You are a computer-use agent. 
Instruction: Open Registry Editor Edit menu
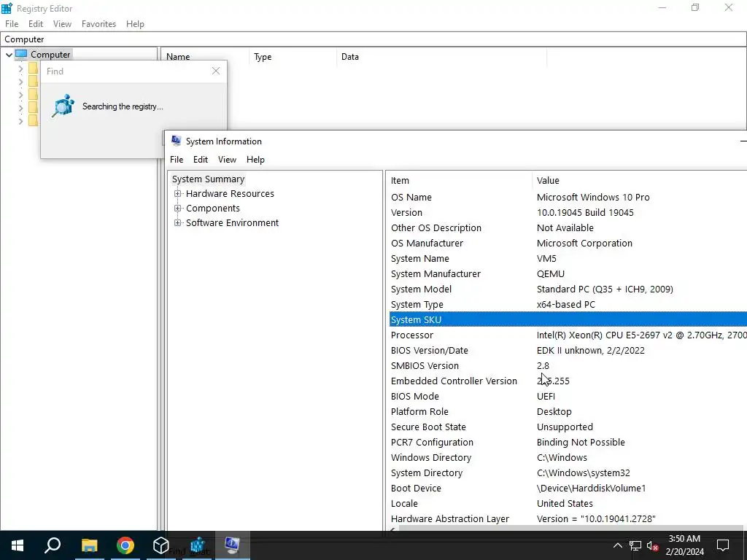click(36, 24)
